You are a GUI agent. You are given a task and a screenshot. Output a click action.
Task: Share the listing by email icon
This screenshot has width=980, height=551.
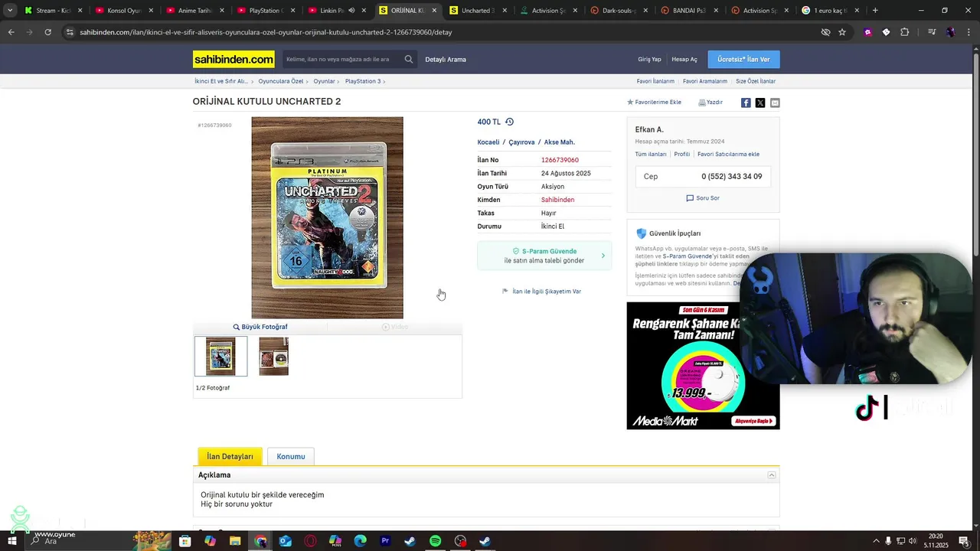775,103
